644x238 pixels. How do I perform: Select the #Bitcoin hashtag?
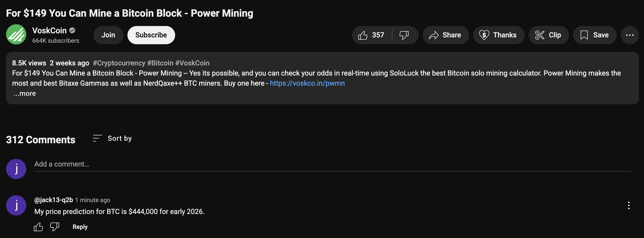coord(160,63)
